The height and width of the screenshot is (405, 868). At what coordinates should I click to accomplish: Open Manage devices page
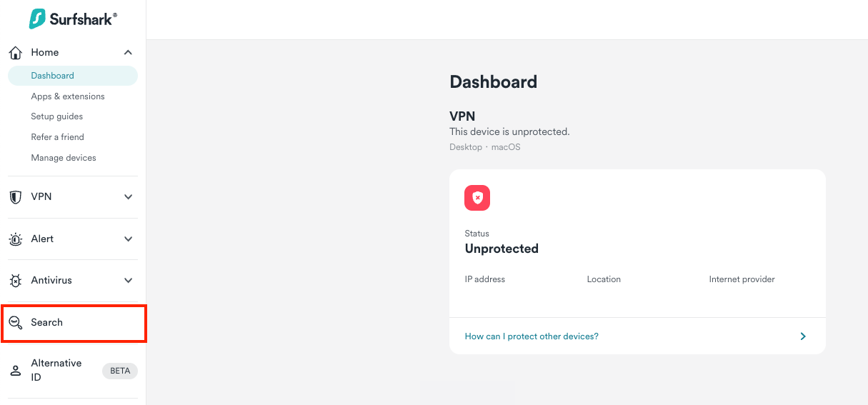click(64, 158)
